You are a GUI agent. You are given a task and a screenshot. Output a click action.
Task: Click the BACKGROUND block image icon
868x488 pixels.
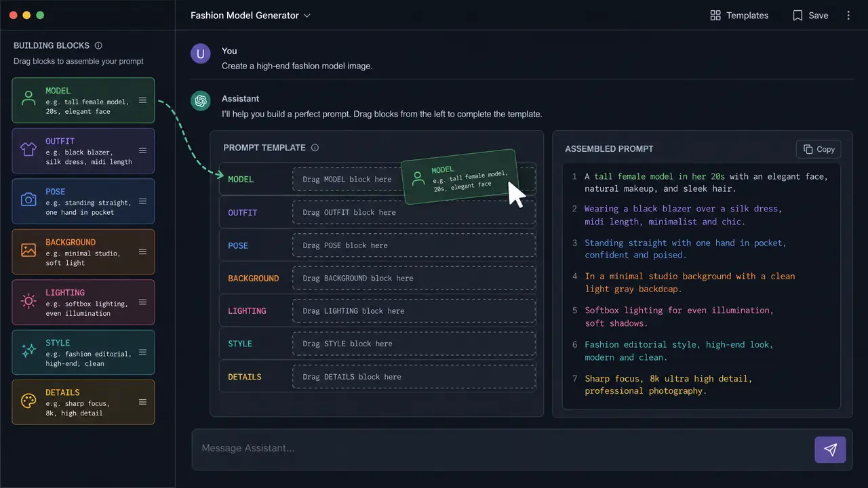tap(28, 250)
